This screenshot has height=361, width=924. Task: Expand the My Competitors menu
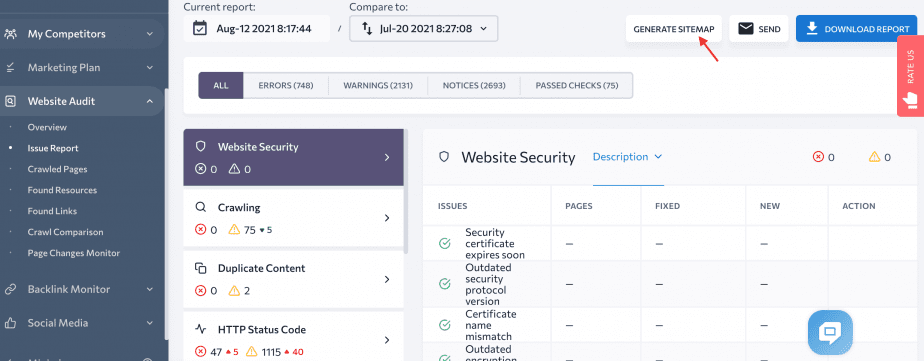(150, 34)
